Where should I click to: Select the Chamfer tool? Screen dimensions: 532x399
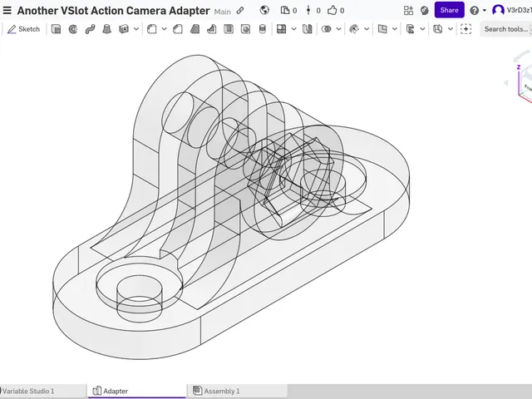(178, 29)
